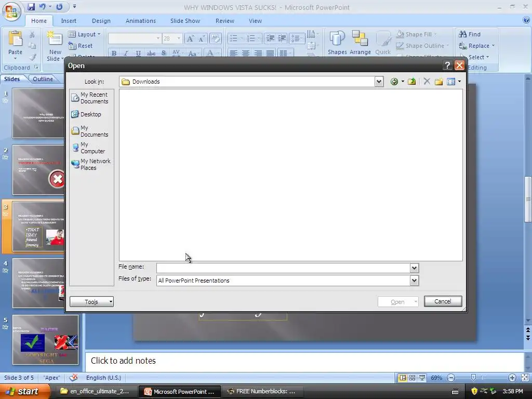Toggle Text Shadow in the ribbon
This screenshot has height=399, width=532.
pos(164,54)
